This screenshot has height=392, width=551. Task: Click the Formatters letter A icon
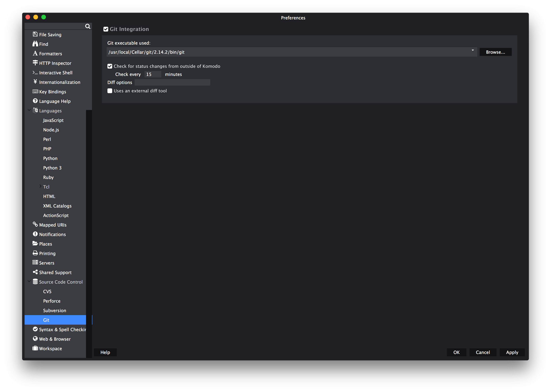pyautogui.click(x=35, y=53)
